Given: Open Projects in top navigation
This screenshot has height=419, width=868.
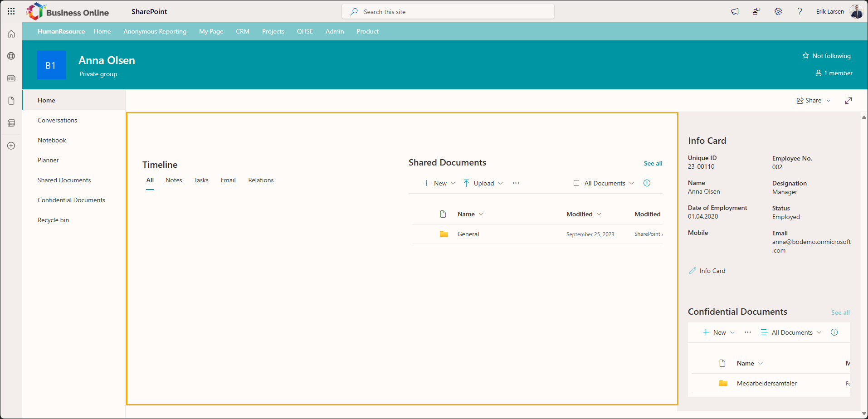Looking at the screenshot, I should [x=273, y=31].
